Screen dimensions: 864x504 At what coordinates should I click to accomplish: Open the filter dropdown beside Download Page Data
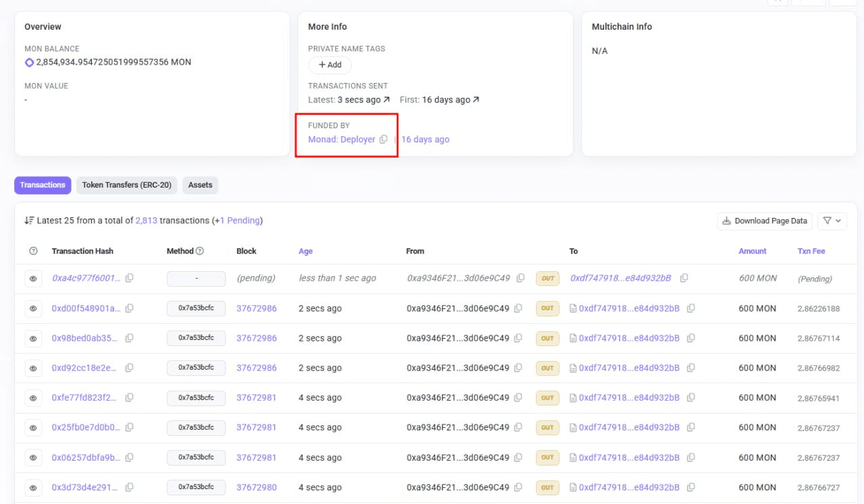[832, 221]
